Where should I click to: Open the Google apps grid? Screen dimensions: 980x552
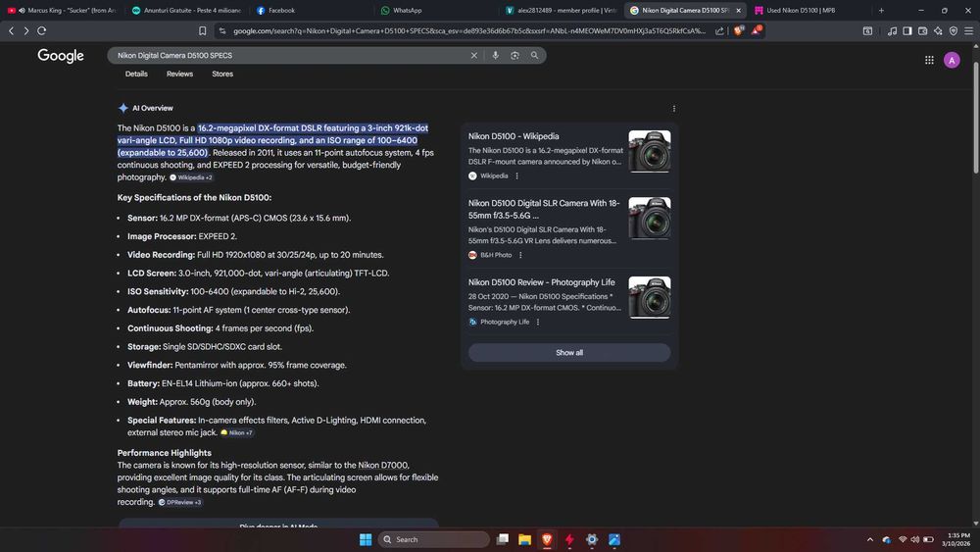(929, 60)
